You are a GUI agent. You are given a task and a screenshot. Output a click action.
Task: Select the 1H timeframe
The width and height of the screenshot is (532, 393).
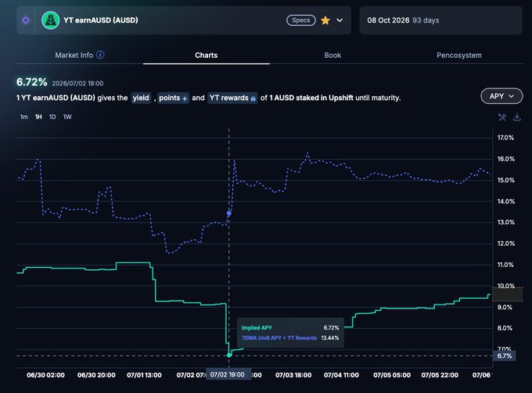pyautogui.click(x=38, y=117)
